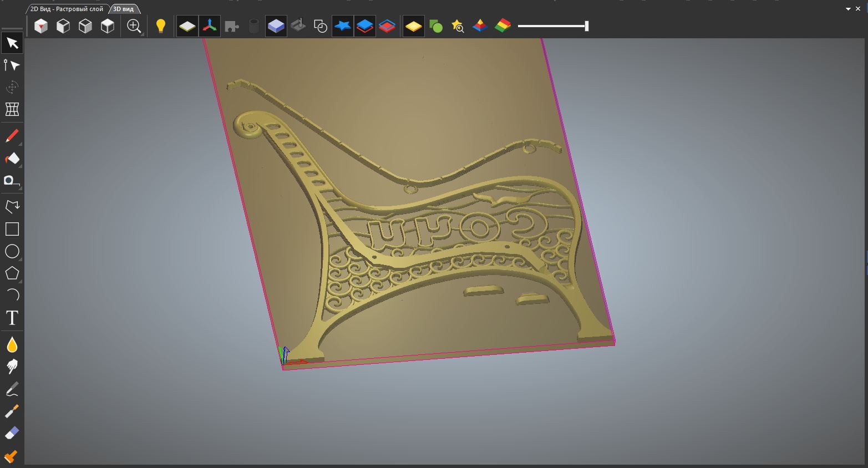The height and width of the screenshot is (468, 868).
Task: Select the pentagon polygon tool
Action: (12, 273)
